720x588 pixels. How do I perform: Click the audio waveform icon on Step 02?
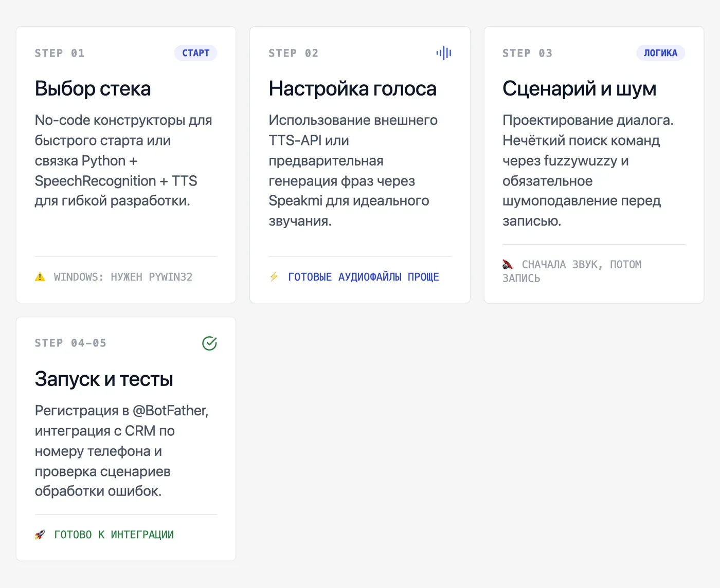coord(444,53)
